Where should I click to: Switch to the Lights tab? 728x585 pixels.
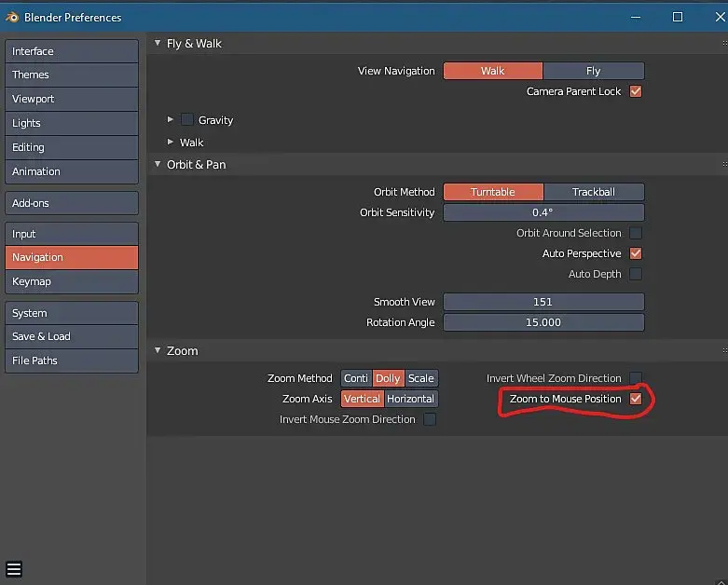tap(72, 123)
